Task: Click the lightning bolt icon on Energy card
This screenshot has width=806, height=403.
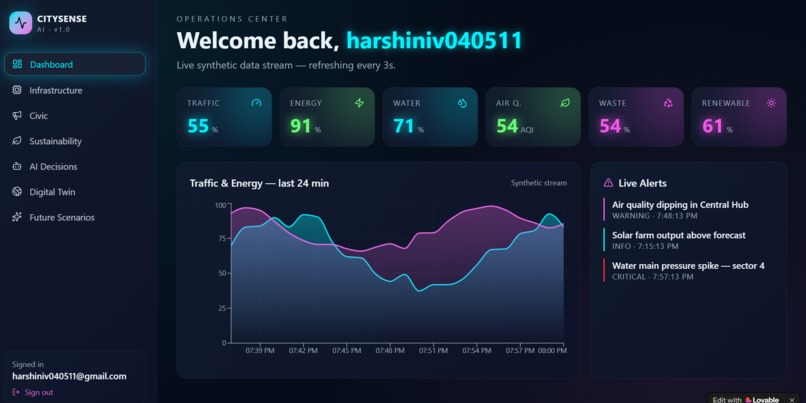Action: 359,103
